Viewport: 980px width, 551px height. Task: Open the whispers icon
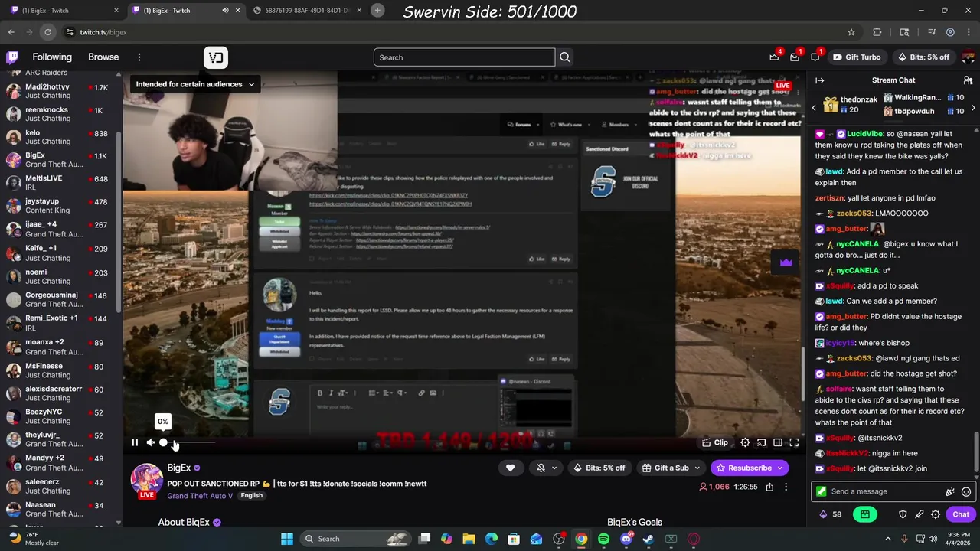(815, 57)
